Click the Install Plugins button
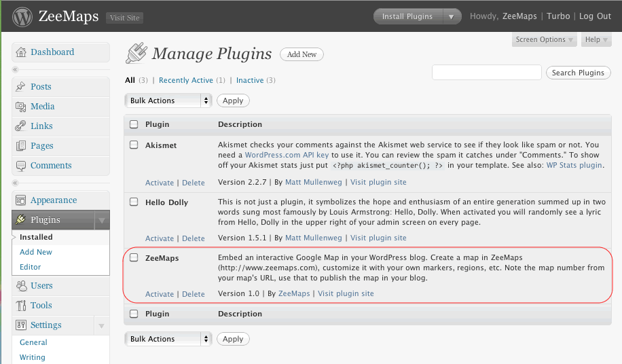This screenshot has width=622, height=364. (x=407, y=17)
